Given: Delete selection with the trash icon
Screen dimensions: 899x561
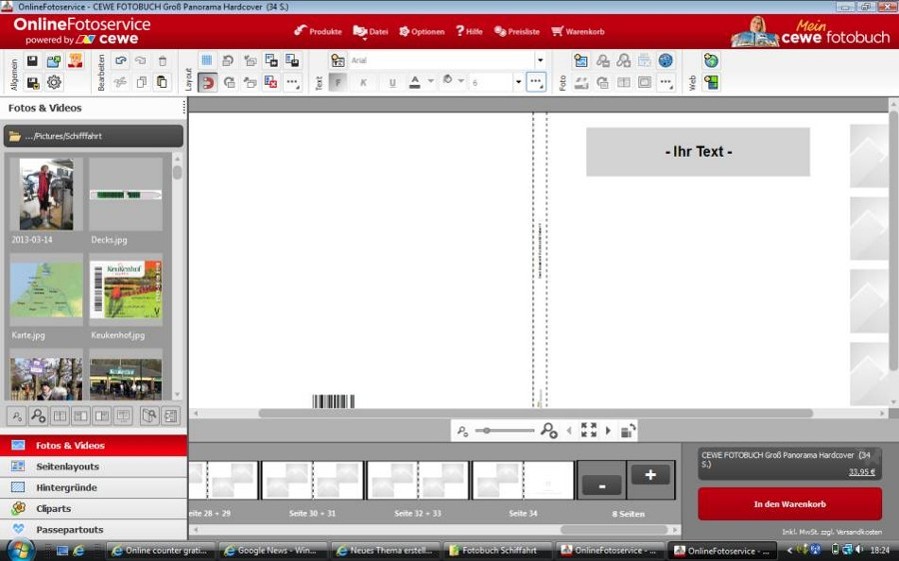Looking at the screenshot, I should click(x=162, y=61).
